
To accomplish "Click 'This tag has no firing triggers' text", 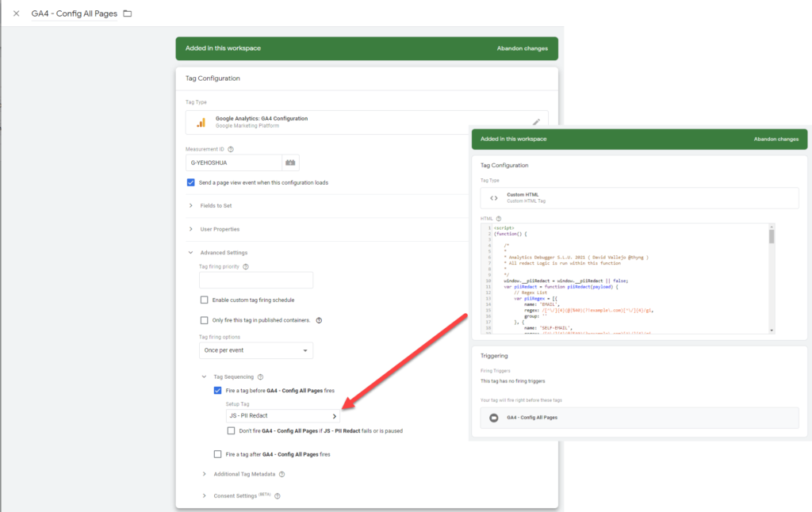I will pyautogui.click(x=513, y=381).
